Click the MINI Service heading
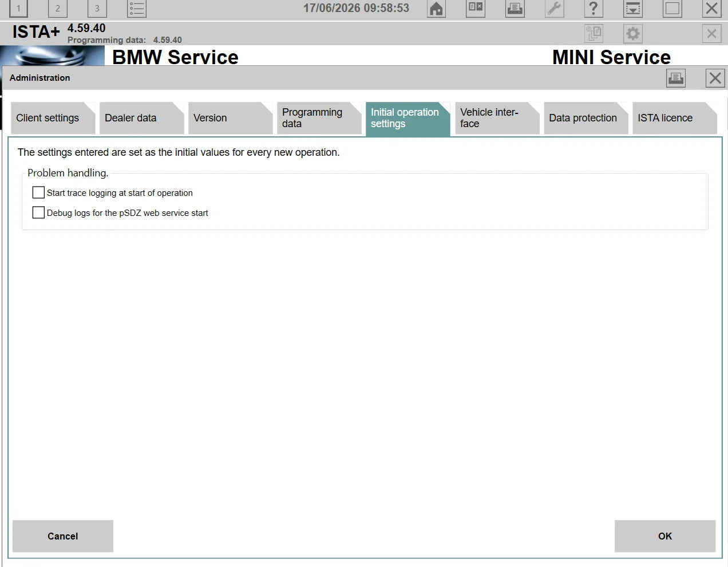728x567 pixels. tap(611, 57)
